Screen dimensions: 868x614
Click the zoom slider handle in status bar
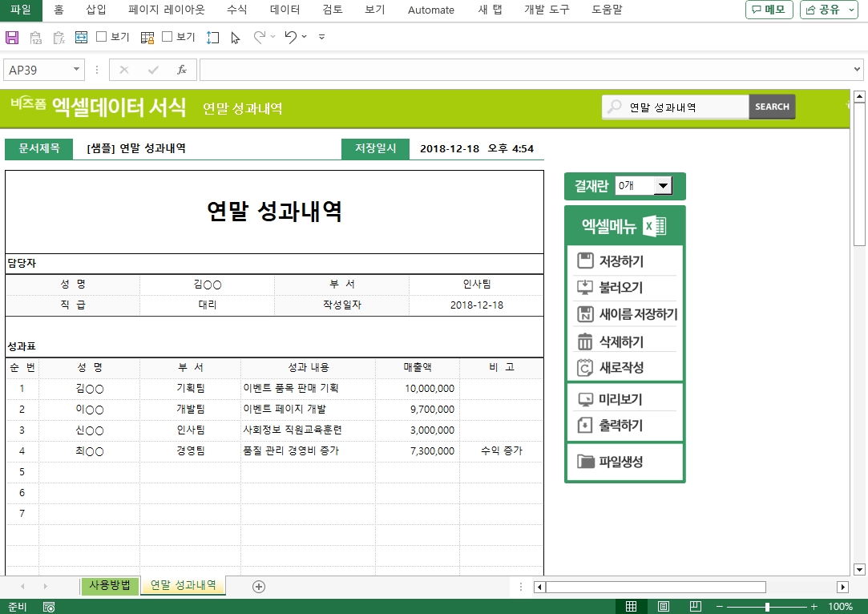tap(767, 607)
